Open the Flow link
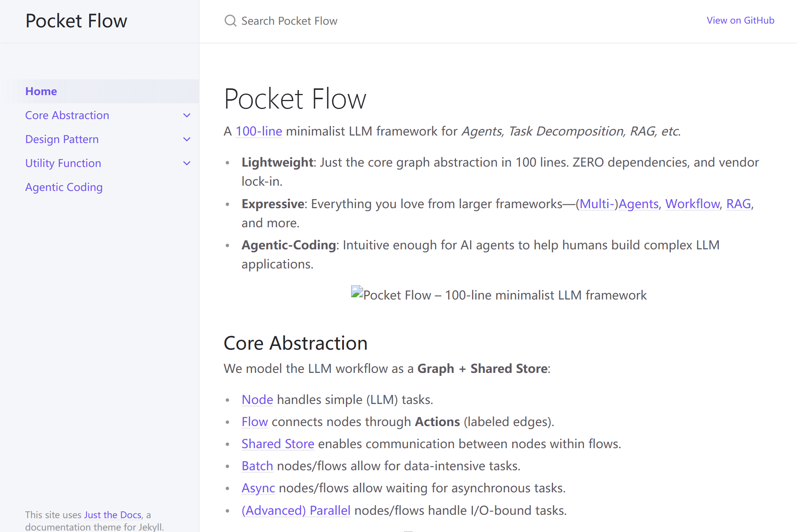797x532 pixels. point(255,422)
